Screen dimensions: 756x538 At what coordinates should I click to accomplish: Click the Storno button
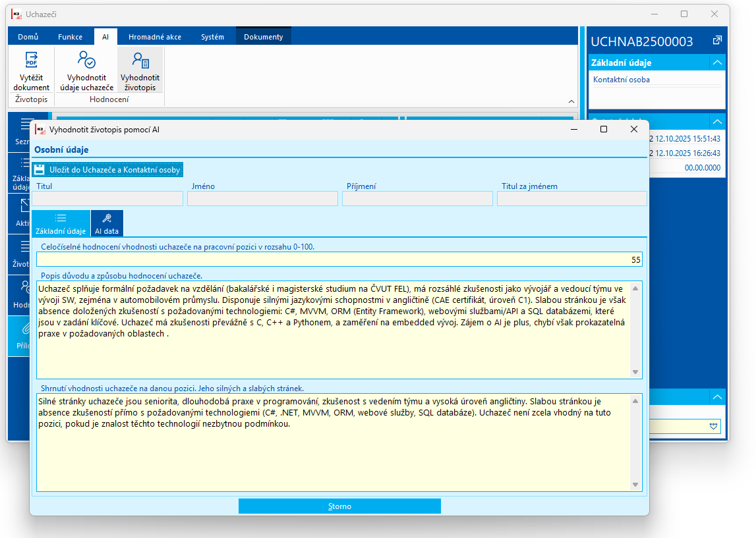pos(339,506)
